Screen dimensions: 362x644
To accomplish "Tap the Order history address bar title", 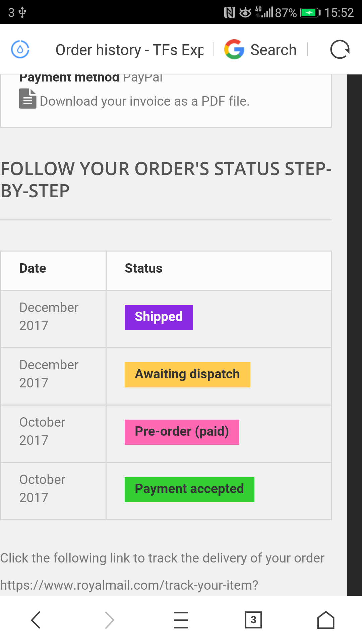I will (129, 50).
